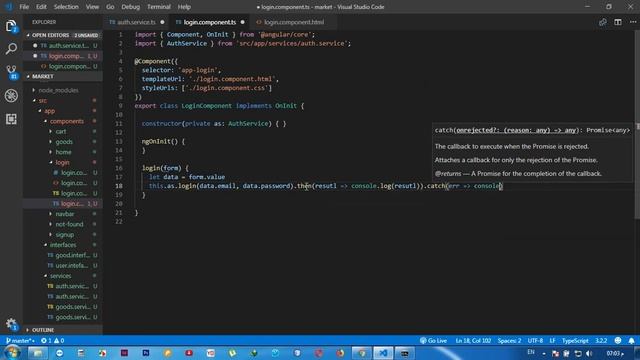Open the Debug view in activity bar
The image size is (640, 360).
[x=11, y=96]
